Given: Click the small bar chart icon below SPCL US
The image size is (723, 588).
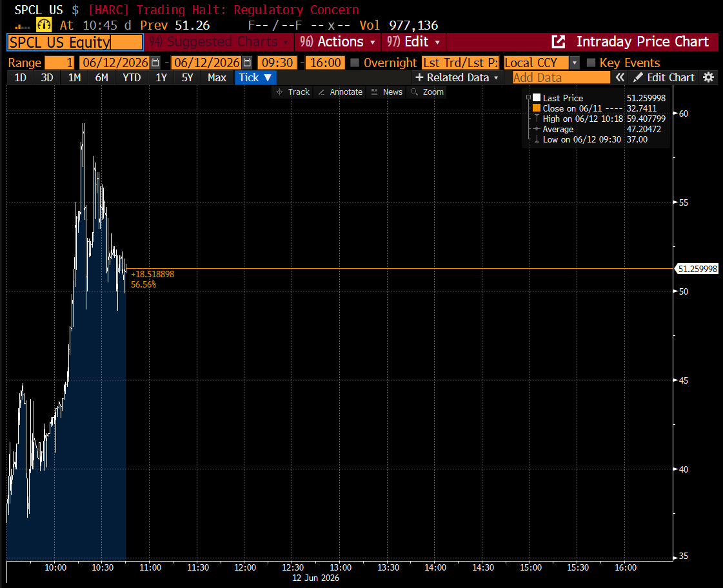Looking at the screenshot, I should [x=22, y=27].
